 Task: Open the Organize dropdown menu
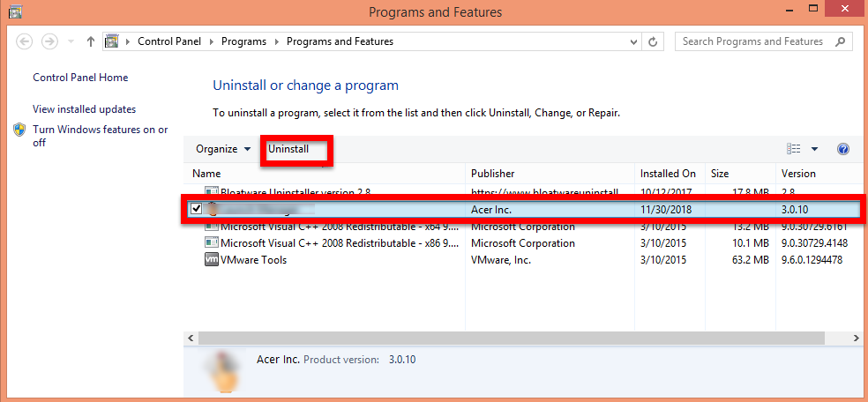pyautogui.click(x=223, y=149)
